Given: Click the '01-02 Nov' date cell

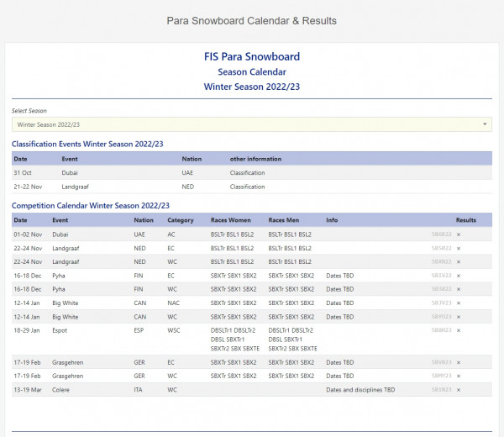Looking at the screenshot, I should tap(28, 234).
